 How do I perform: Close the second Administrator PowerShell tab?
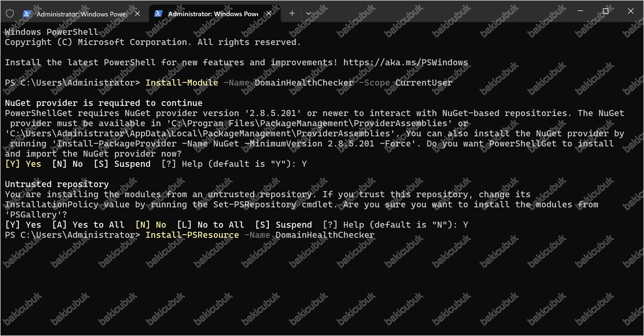tap(269, 13)
